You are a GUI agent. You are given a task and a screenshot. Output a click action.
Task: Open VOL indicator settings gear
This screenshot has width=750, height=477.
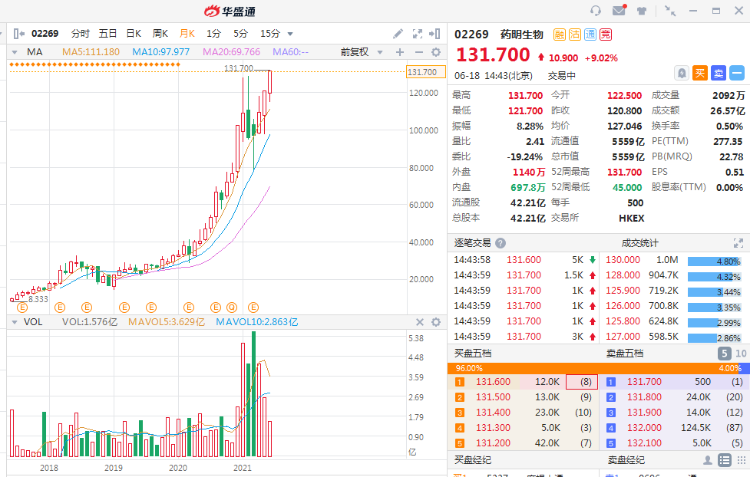point(436,322)
